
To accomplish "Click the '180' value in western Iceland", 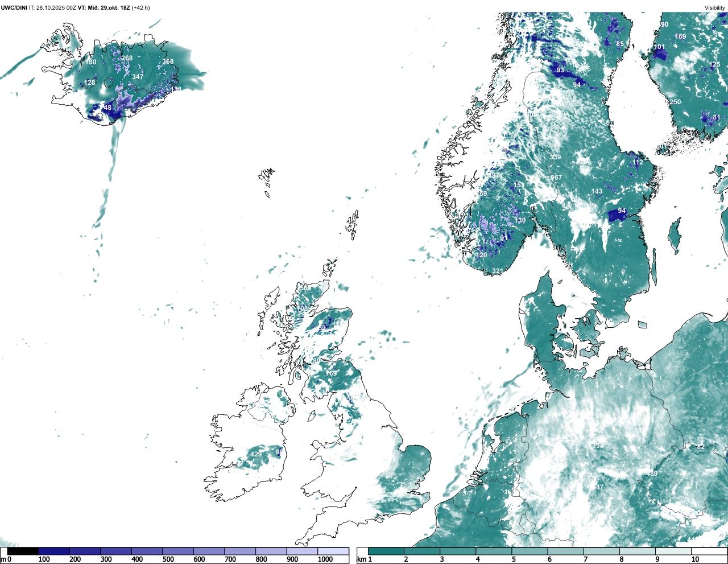I will pyautogui.click(x=91, y=62).
